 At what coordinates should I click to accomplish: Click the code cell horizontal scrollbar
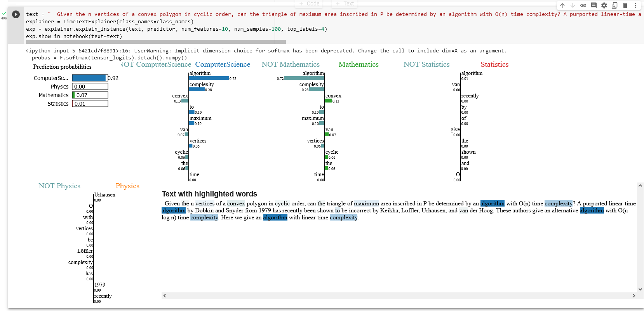tap(156, 42)
